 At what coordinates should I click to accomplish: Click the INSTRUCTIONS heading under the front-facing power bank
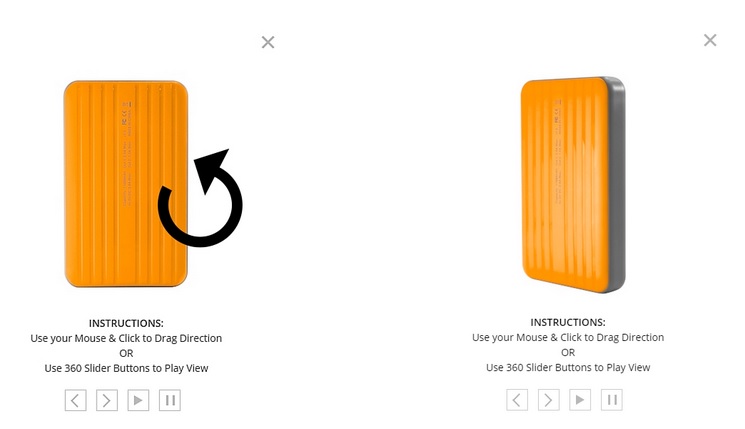(126, 323)
